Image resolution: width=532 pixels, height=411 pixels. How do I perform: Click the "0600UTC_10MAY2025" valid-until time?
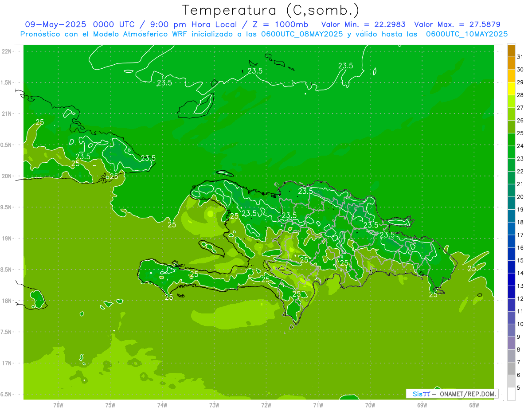tap(467, 34)
